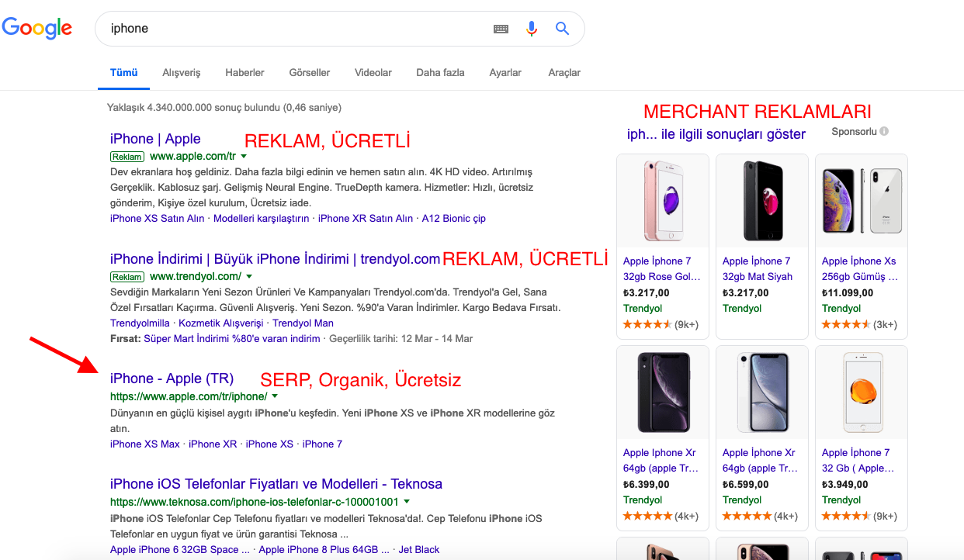Open iPhone iOS Telefonlar Teknosa result

click(x=276, y=484)
